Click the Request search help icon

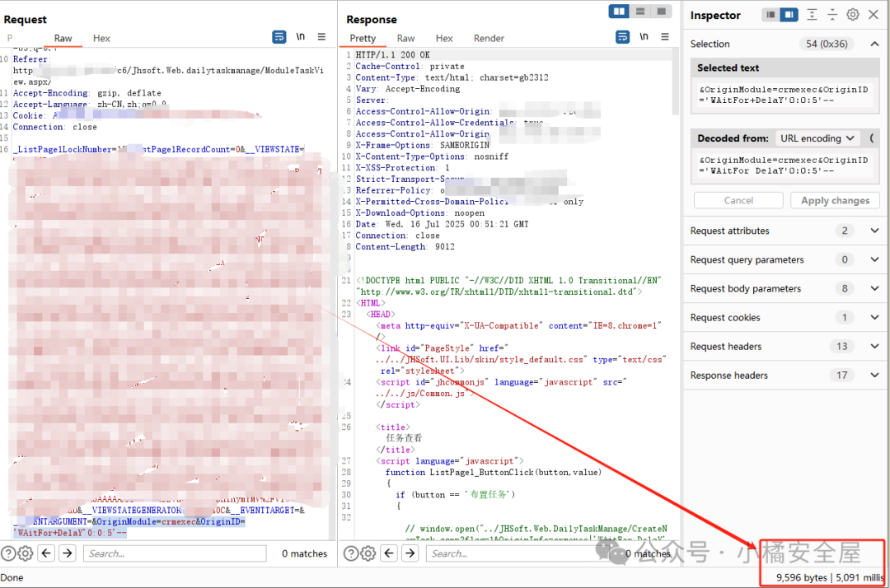point(8,553)
